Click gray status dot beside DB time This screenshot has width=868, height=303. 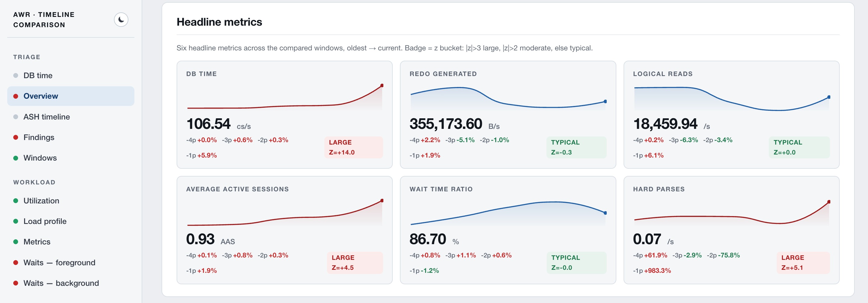point(15,75)
